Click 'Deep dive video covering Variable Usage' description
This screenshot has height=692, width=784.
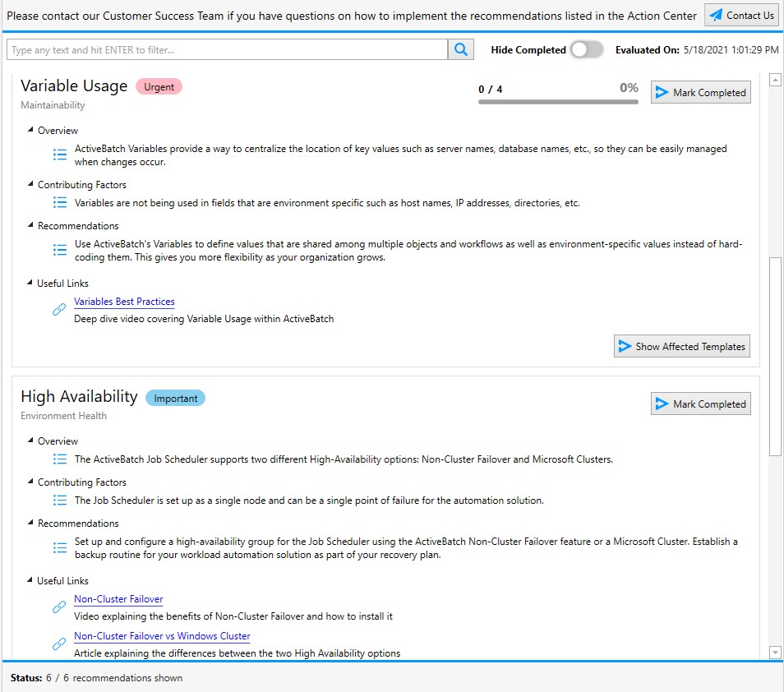tap(204, 319)
